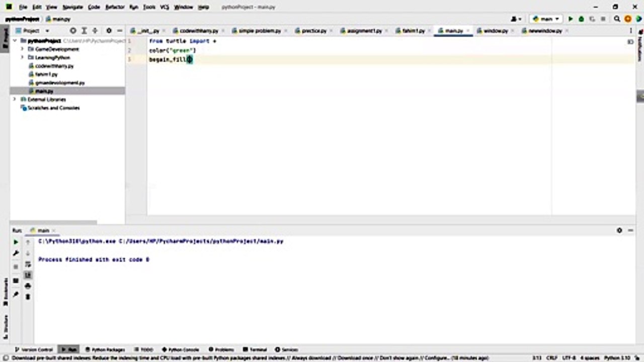The width and height of the screenshot is (644, 362).
Task: Switch to the codewithharry.py editor tab
Action: 199,31
